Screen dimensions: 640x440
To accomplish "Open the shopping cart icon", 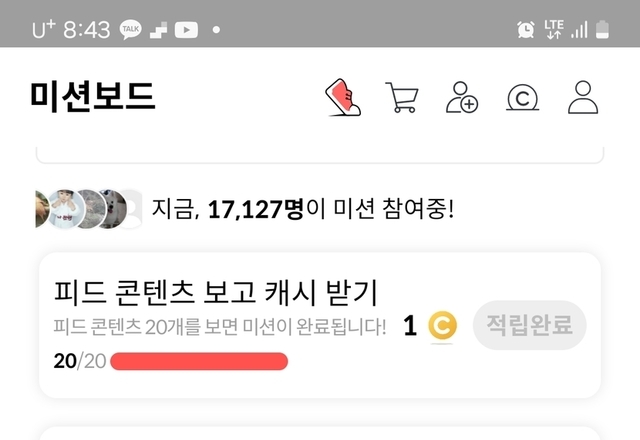I will [x=402, y=97].
